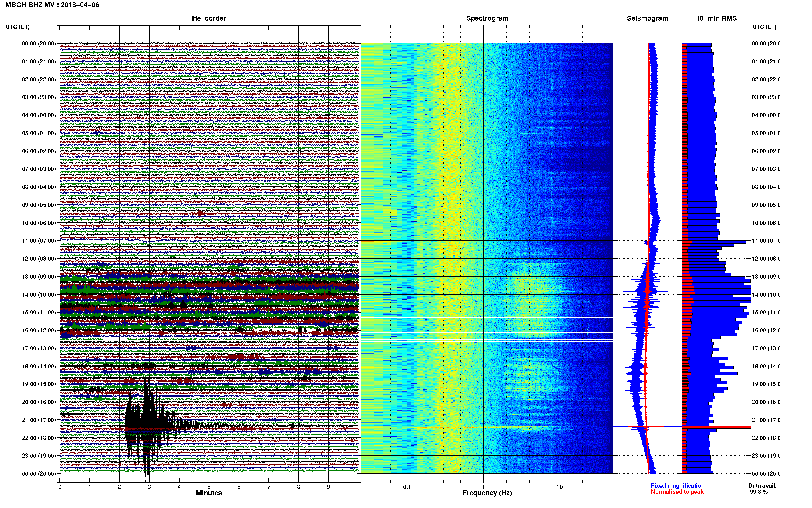Click the 'Data avail.' label

[762, 486]
